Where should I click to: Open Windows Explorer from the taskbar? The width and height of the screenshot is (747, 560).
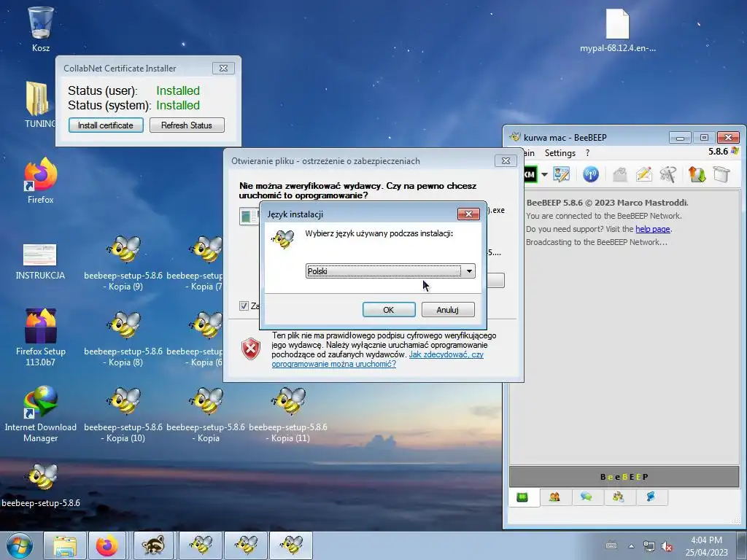click(65, 545)
